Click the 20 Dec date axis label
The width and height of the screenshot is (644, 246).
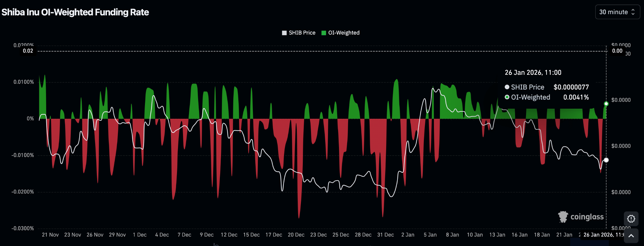click(x=296, y=235)
